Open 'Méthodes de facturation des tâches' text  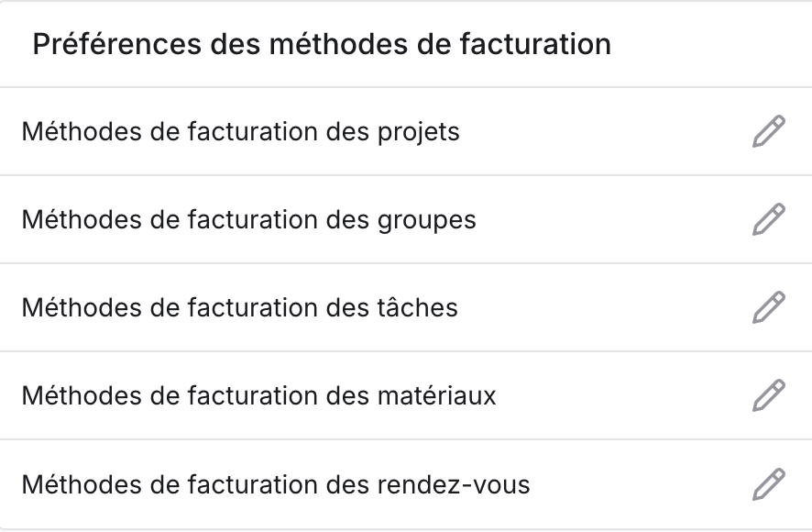[x=240, y=307]
